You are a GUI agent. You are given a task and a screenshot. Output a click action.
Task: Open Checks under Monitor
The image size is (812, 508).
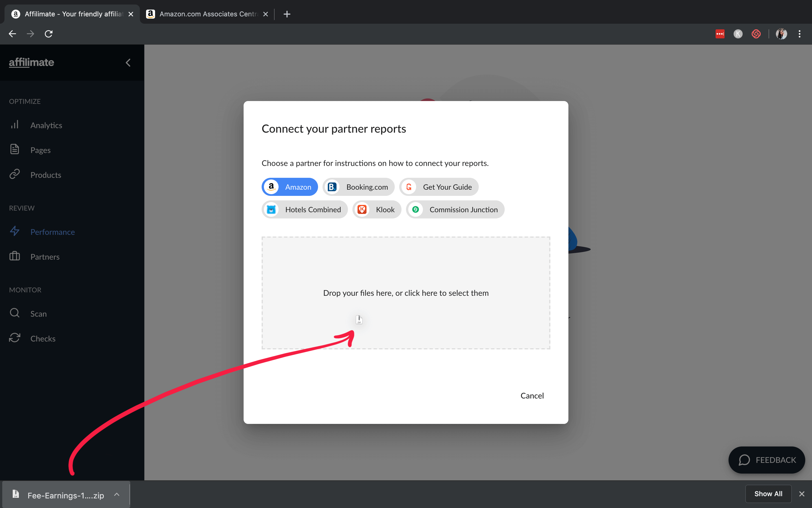(x=43, y=338)
